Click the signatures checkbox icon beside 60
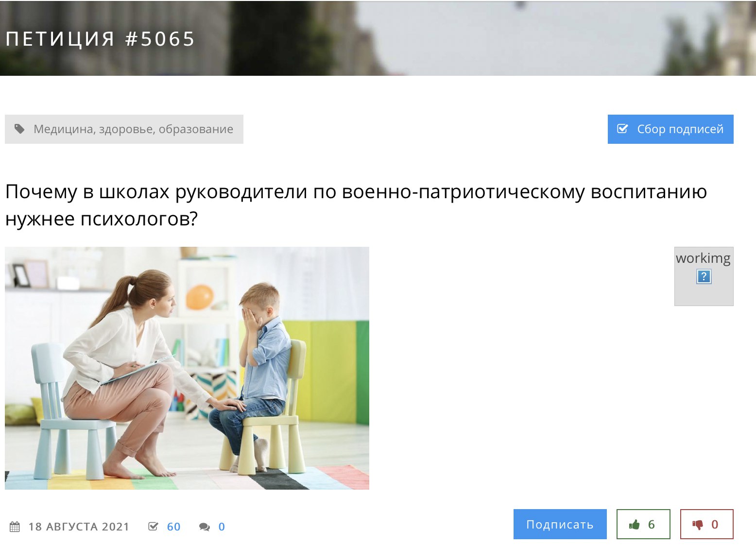This screenshot has width=756, height=547. coord(153,527)
